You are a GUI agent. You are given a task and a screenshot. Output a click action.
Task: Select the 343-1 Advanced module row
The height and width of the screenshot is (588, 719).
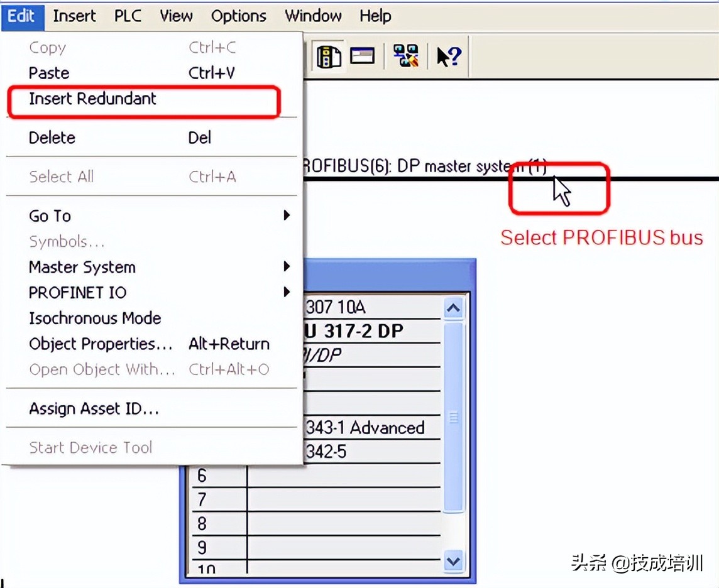371,428
